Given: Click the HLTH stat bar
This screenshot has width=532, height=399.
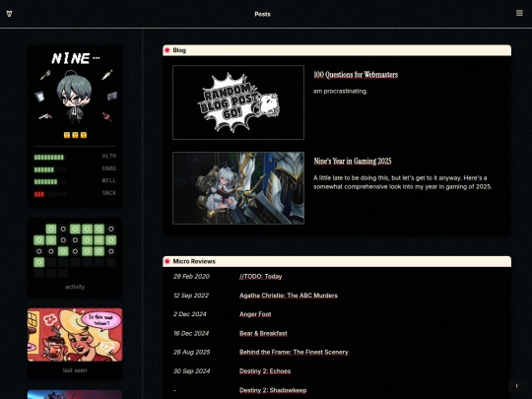Looking at the screenshot, I should 49,157.
